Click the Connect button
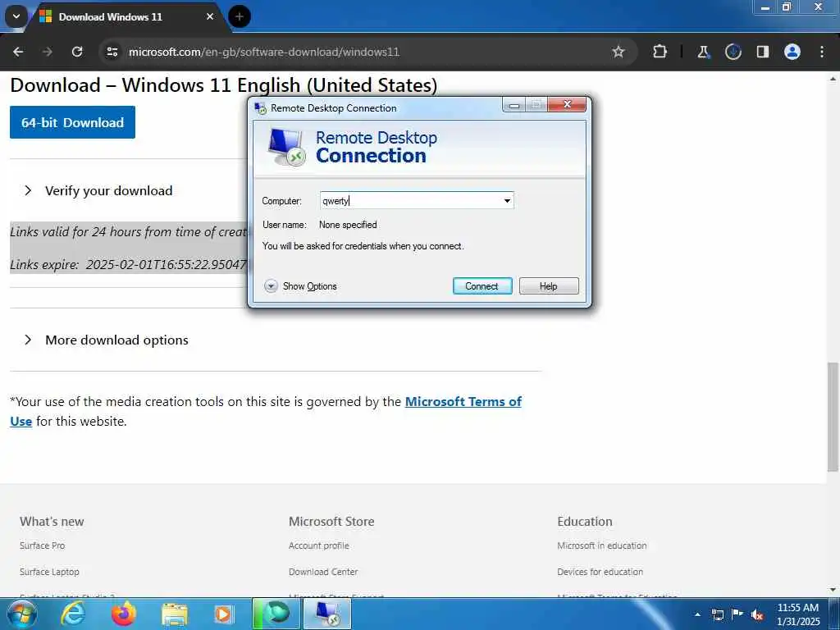 tap(482, 286)
